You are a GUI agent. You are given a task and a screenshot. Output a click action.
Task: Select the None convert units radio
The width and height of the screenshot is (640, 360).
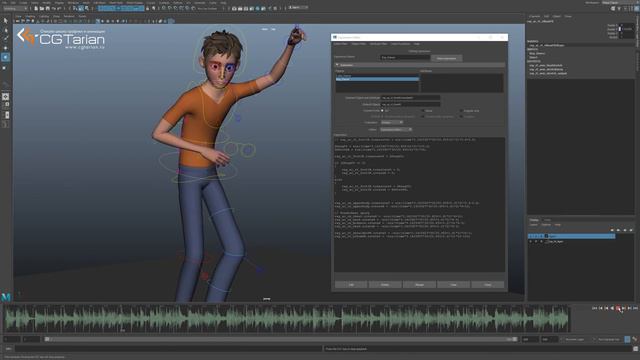[x=422, y=111]
